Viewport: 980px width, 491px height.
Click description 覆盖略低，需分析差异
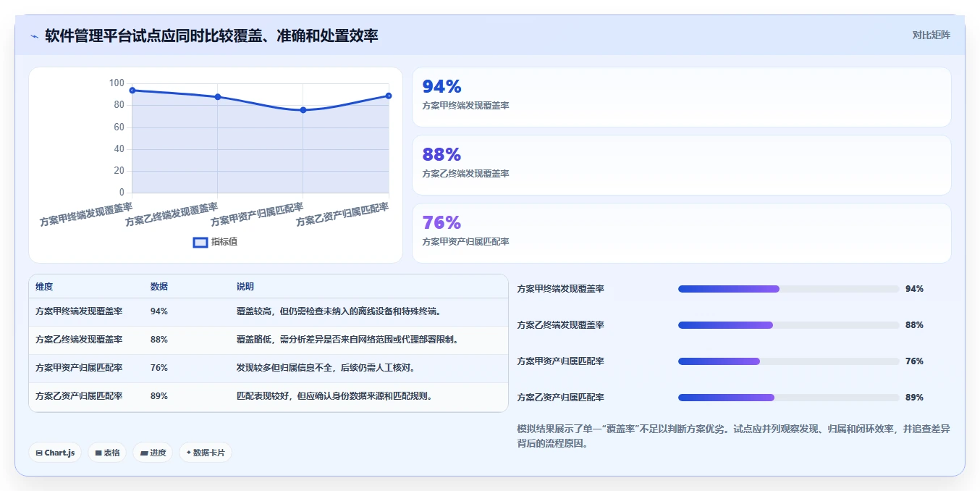pyautogui.click(x=347, y=340)
